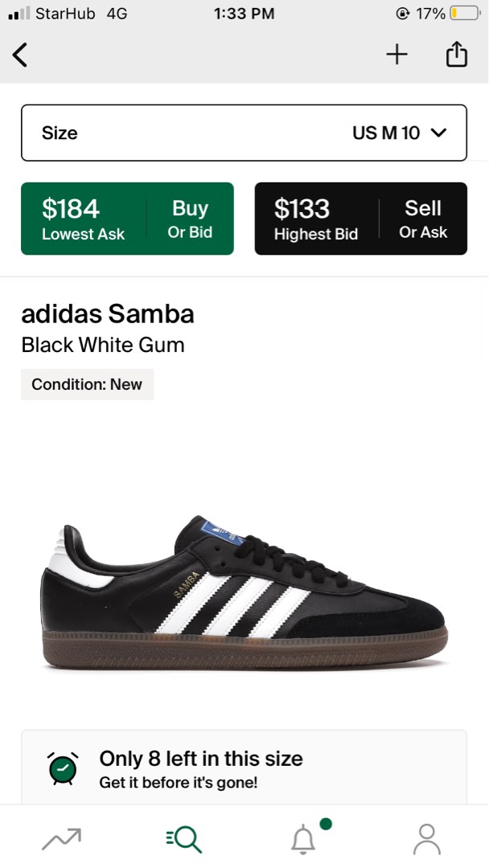Viewport: 489px width, 868px height.
Task: Select the market trends icon in bottom bar
Action: point(62,838)
